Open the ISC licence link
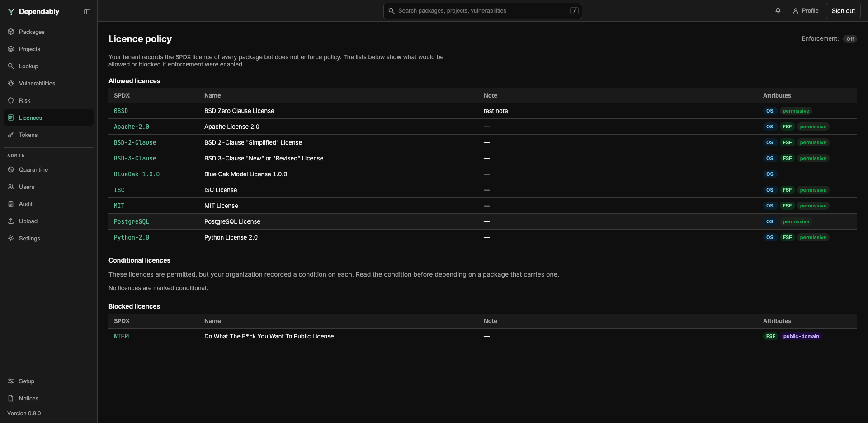Image resolution: width=868 pixels, height=423 pixels. tap(119, 190)
